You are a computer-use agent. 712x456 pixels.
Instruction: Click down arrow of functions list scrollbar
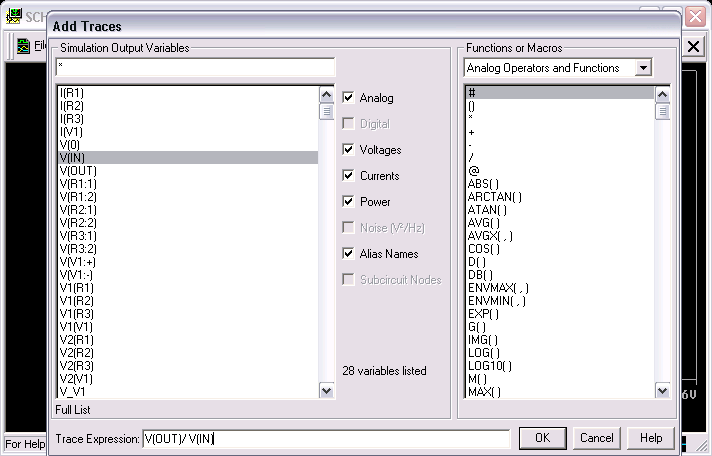(663, 391)
